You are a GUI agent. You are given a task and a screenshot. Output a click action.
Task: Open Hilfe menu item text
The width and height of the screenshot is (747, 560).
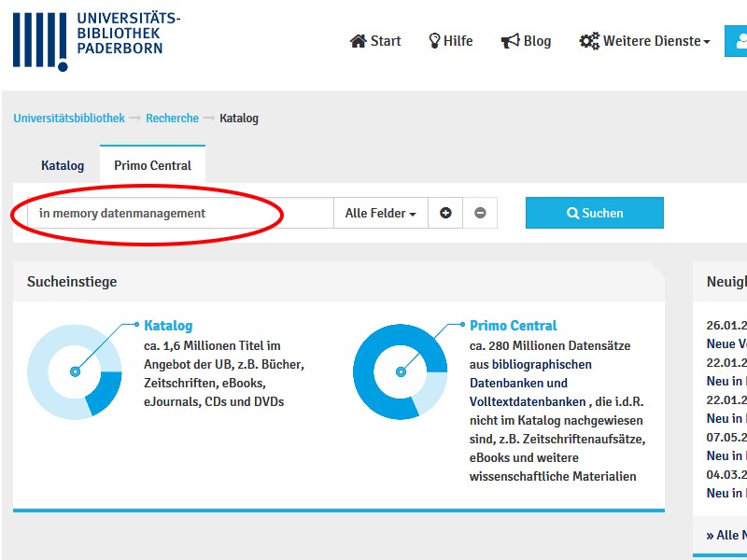pyautogui.click(x=458, y=41)
